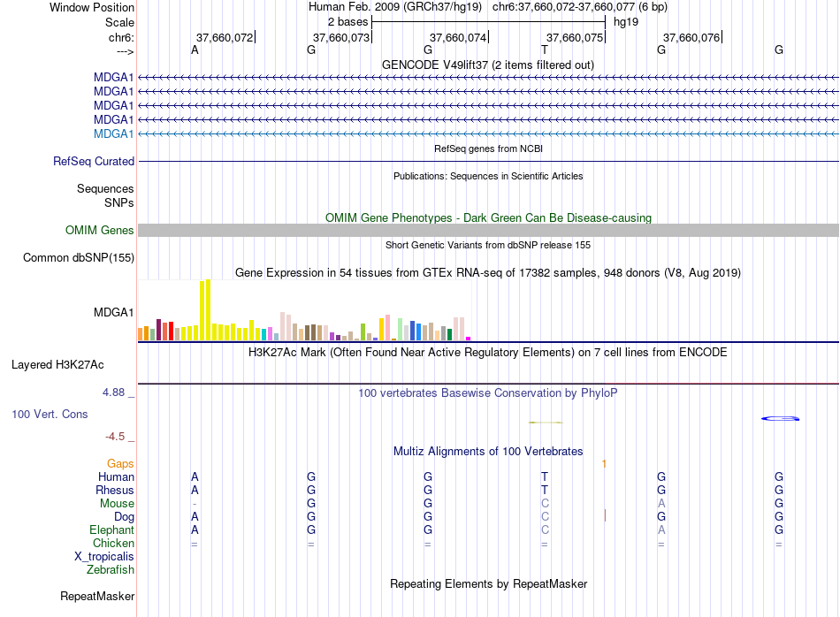Click the 37,660,073 position on the ruler
Viewport: 840px width, 617px height.
341,37
